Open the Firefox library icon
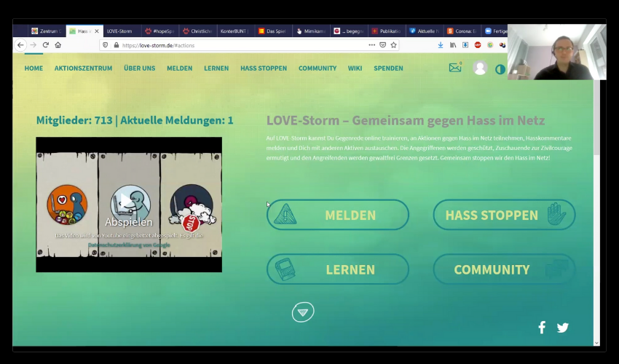Image resolution: width=619 pixels, height=364 pixels. pos(453,45)
